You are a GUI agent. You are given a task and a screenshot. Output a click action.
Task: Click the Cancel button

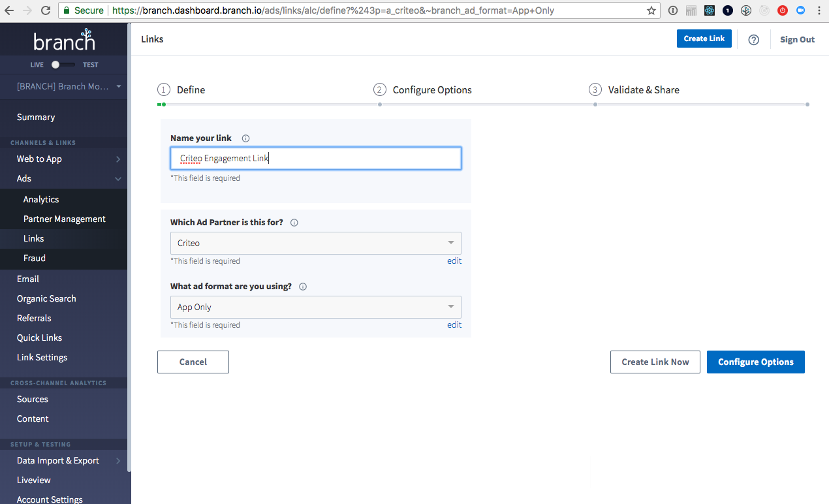193,362
